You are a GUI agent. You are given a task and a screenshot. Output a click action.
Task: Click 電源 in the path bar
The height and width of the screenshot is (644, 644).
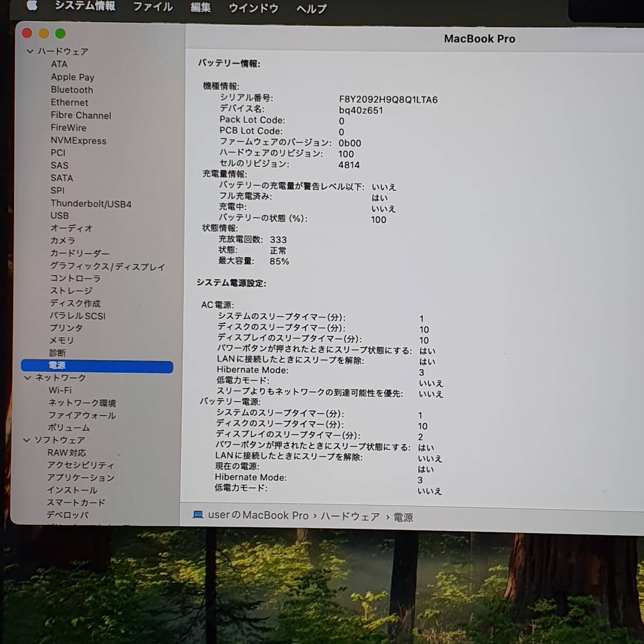point(403,517)
